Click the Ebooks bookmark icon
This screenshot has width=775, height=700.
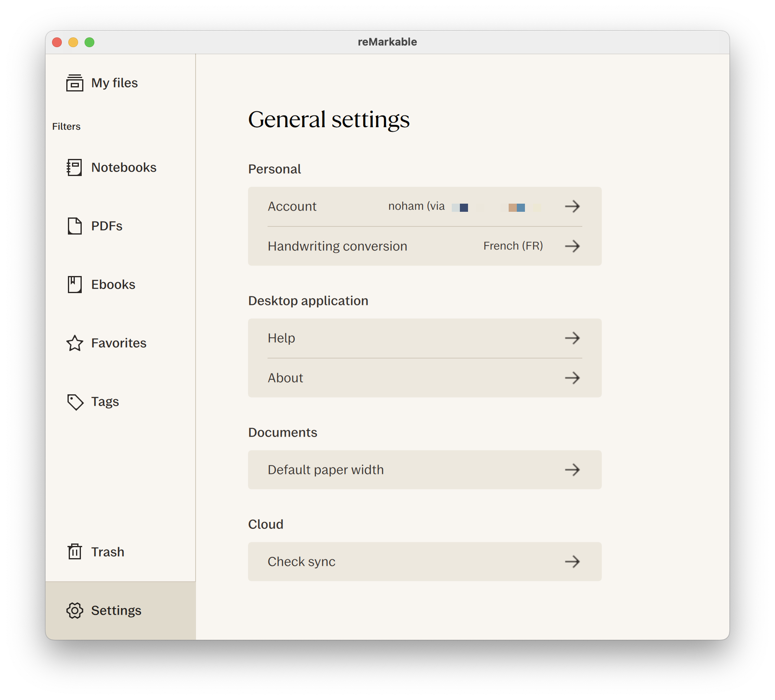pos(74,285)
